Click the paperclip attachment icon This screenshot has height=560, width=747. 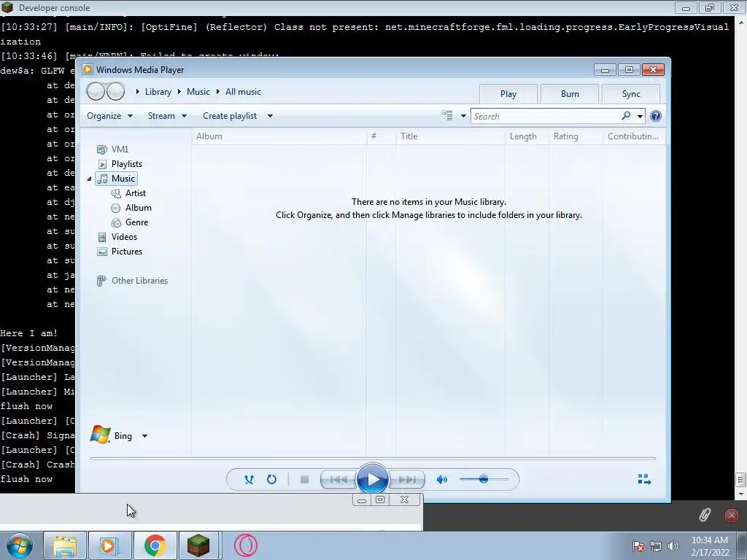[705, 515]
